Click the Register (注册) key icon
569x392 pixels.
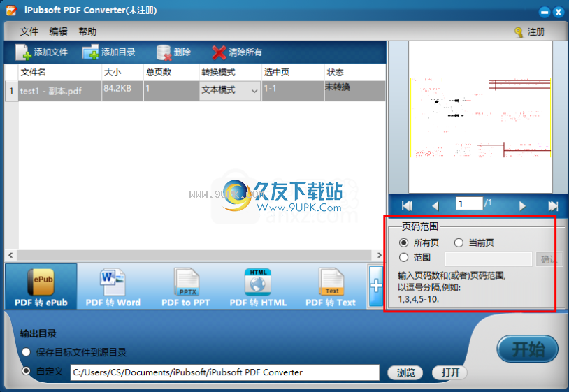[519, 32]
